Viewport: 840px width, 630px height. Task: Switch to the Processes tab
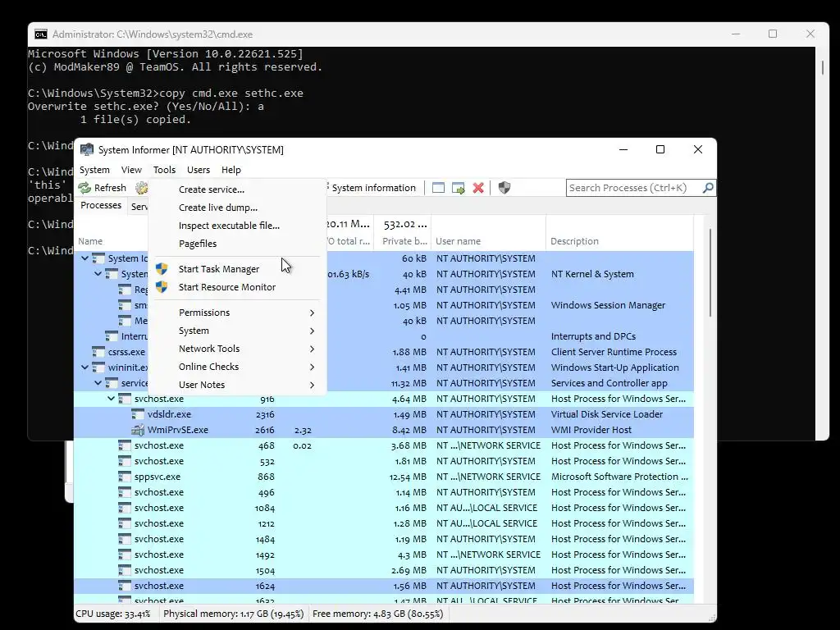pyautogui.click(x=101, y=206)
